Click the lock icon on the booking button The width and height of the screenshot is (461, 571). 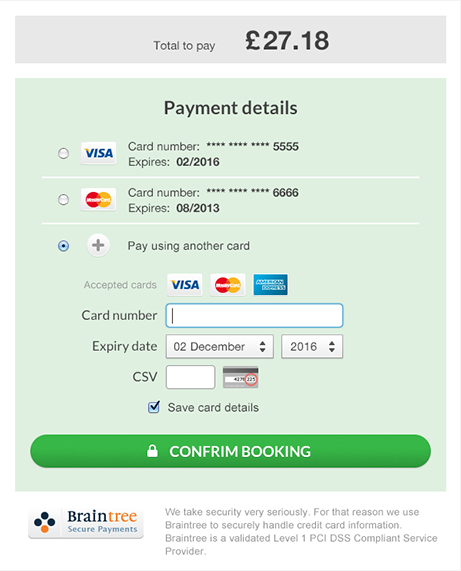click(x=152, y=450)
